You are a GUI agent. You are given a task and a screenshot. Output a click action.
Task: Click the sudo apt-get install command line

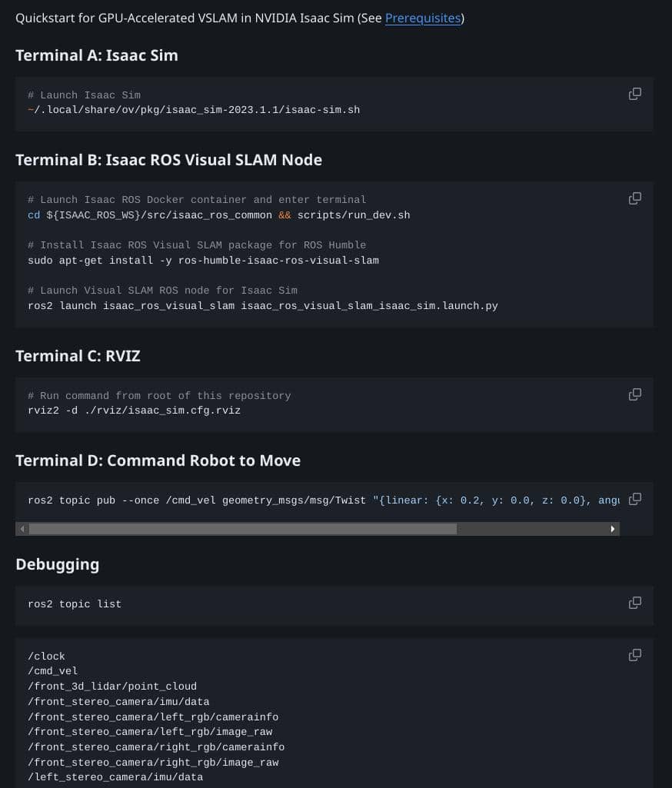click(203, 260)
